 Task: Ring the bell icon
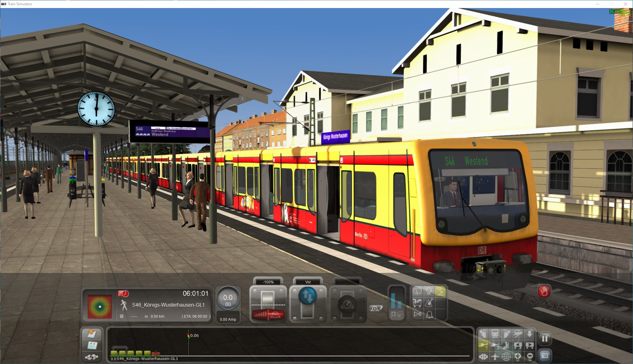429,314
